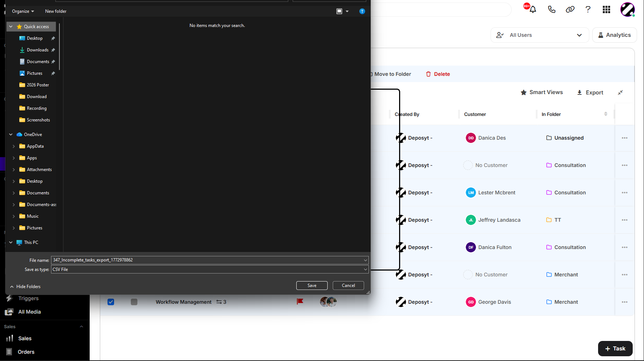
Task: Open the Triggers sidebar item
Action: (x=28, y=298)
